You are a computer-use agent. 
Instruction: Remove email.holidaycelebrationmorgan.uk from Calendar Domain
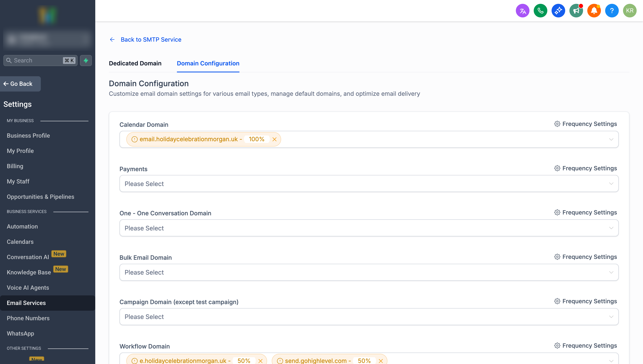[275, 139]
